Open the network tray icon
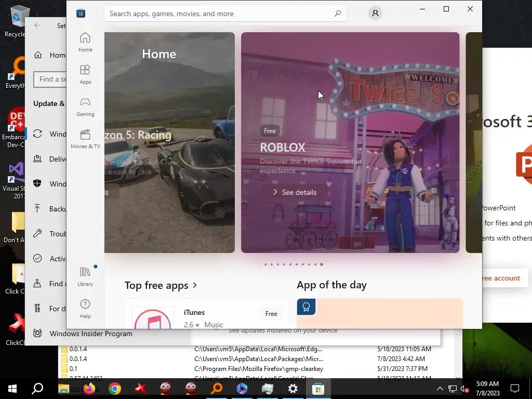The height and width of the screenshot is (399, 532). [x=453, y=389]
